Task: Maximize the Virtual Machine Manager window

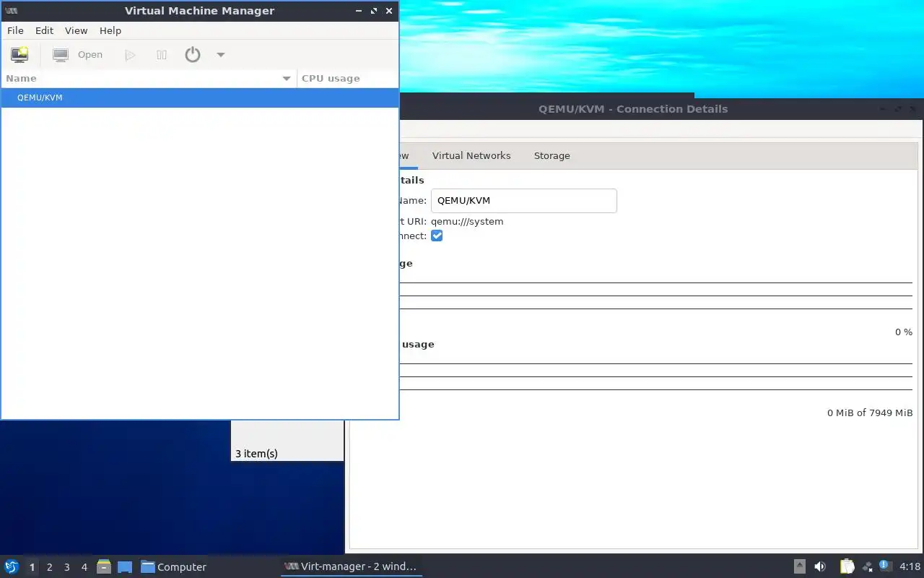Action: (374, 11)
